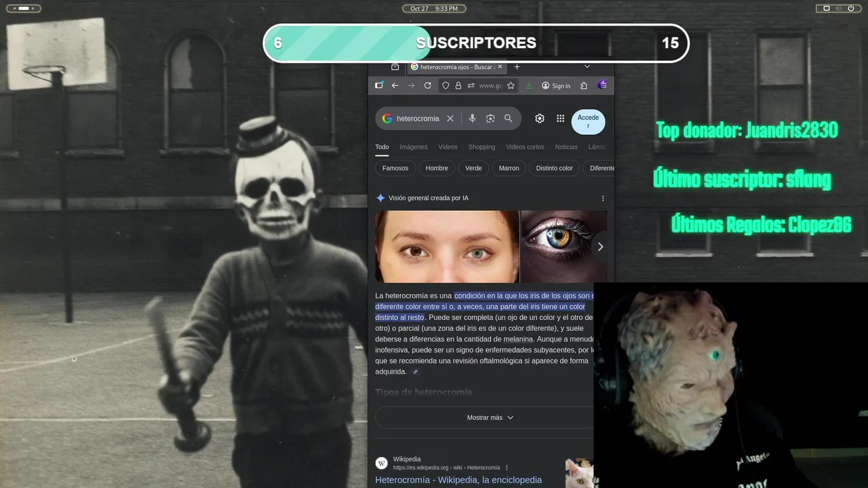
Task: Click the SUSCRIPTORES goal progress bar
Action: tap(476, 43)
